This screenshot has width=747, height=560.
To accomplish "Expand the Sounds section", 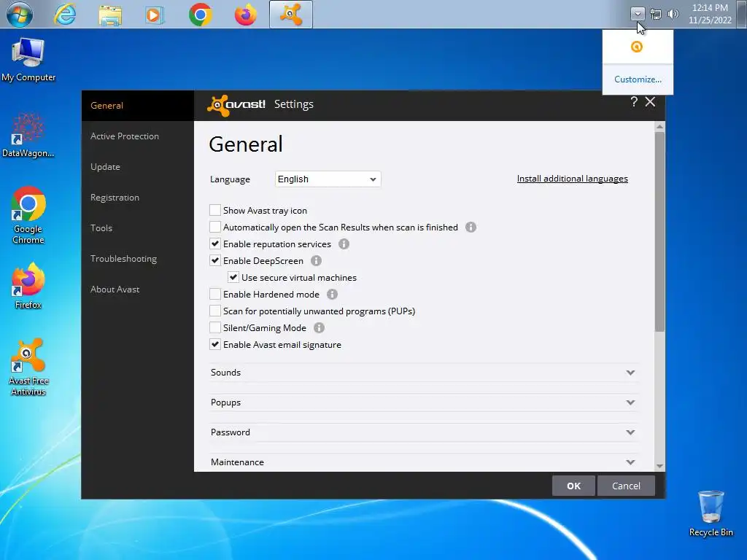I will click(x=423, y=373).
